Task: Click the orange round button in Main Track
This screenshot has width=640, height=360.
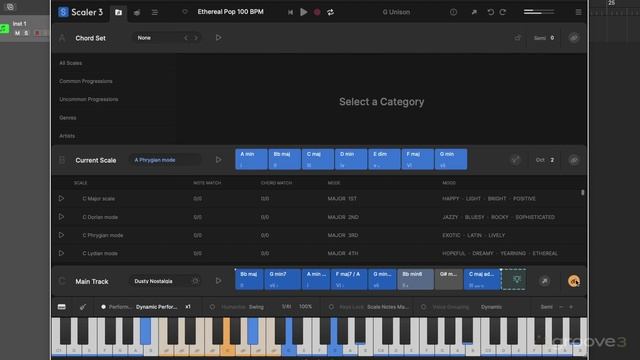Action: pos(574,281)
